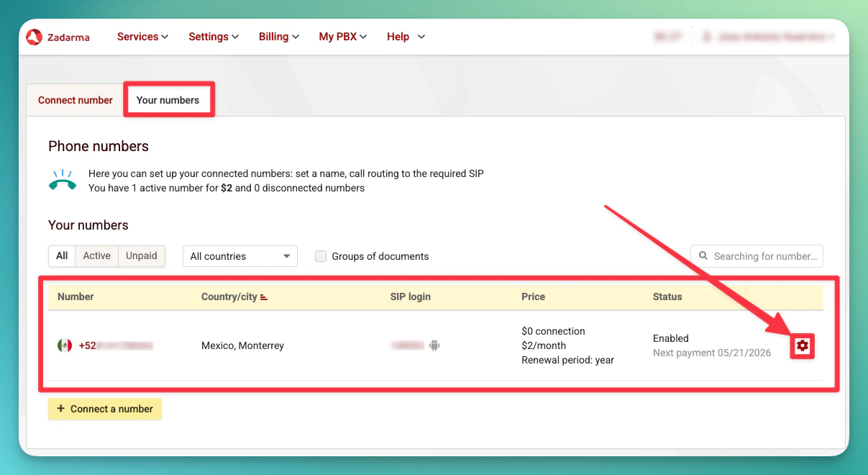
Task: Expand the Billing menu
Action: [x=279, y=37]
